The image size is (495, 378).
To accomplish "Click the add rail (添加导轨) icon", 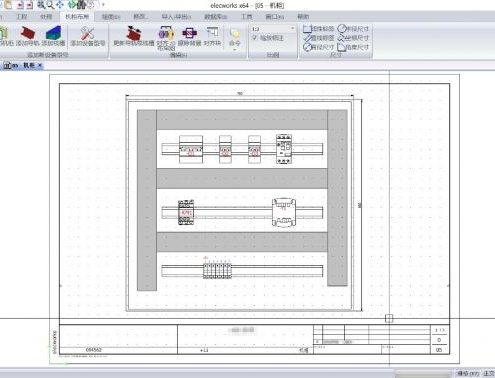I will click(x=28, y=33).
